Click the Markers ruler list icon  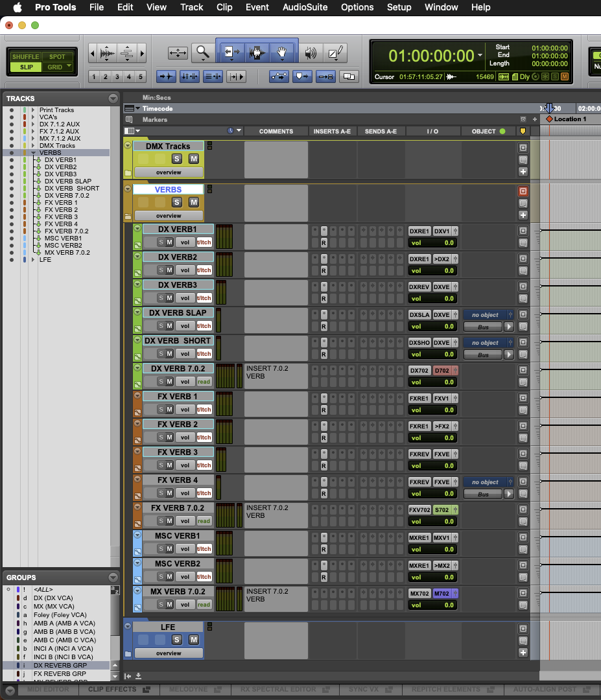coord(129,120)
